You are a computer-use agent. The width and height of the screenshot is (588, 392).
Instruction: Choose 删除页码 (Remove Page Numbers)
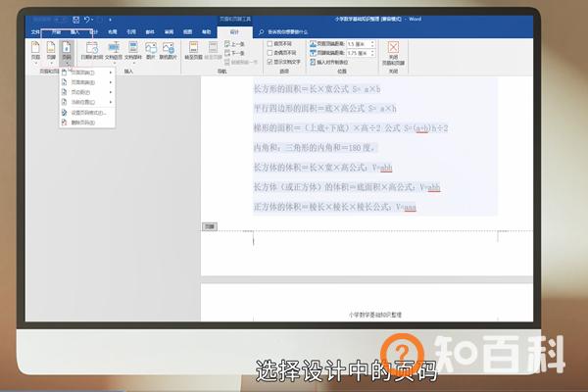tap(87, 122)
